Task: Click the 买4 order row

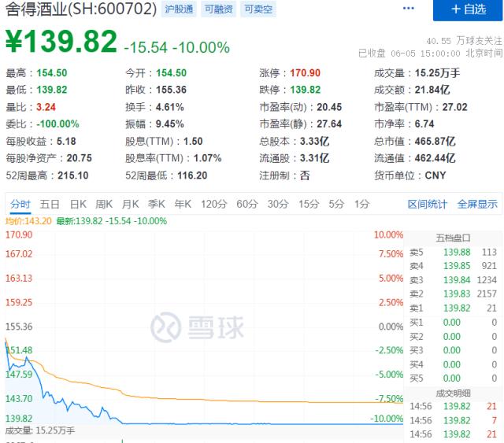Action: point(453,364)
